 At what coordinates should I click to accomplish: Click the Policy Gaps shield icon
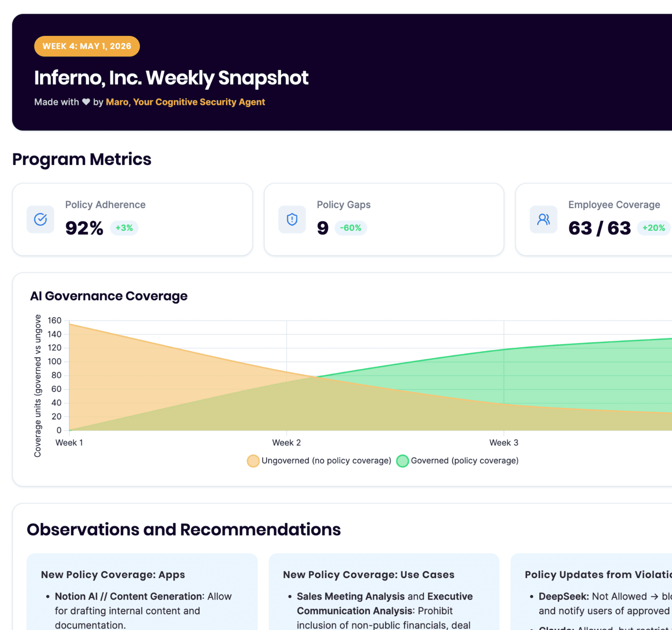pyautogui.click(x=292, y=219)
